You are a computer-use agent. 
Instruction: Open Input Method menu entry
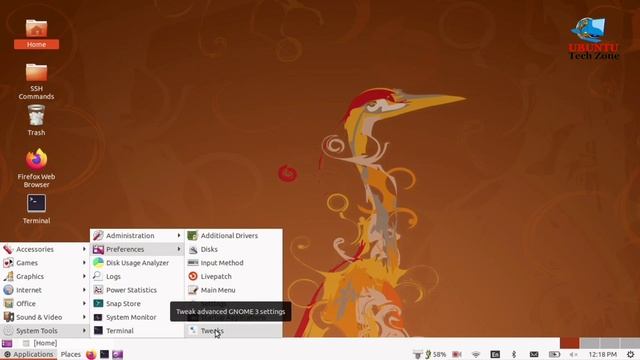point(233,263)
